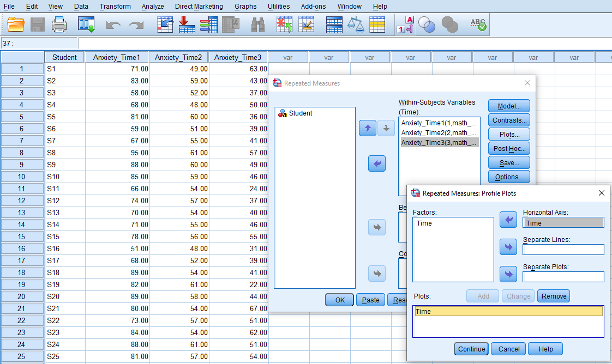Viewport: 612px width, 364px height.
Task: Click OK in Repeated Measures dialog
Action: click(340, 300)
